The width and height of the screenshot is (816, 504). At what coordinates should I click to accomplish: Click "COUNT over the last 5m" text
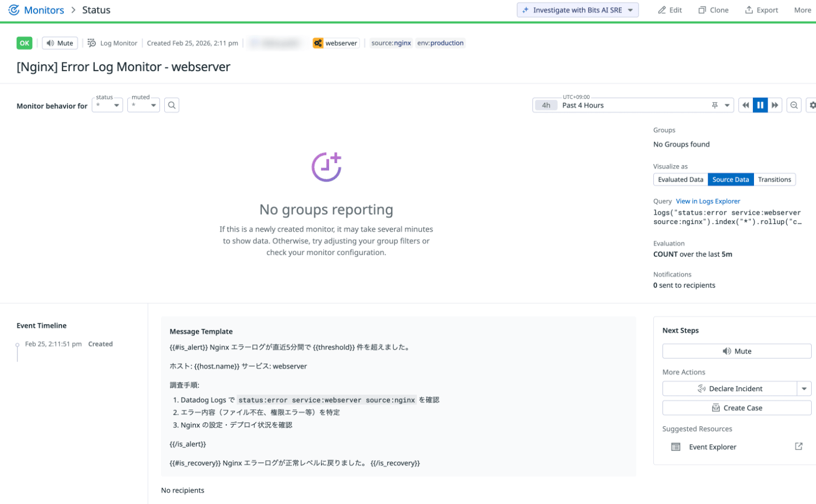click(693, 254)
